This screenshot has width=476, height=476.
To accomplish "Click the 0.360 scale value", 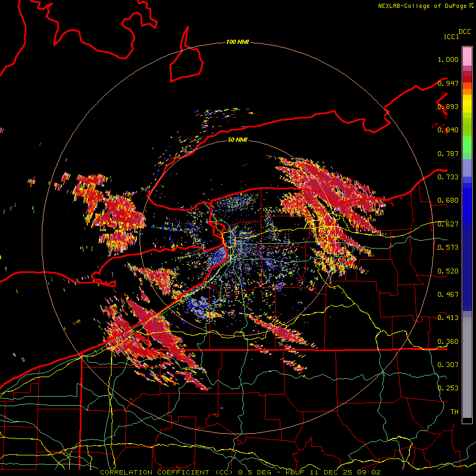I will pos(448,341).
